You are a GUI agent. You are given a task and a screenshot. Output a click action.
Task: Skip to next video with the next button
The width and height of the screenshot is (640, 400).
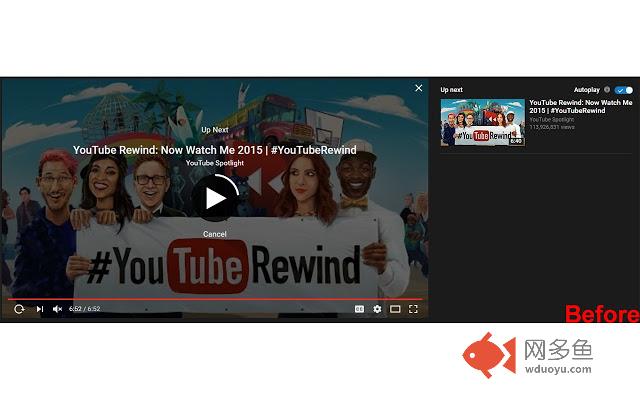pos(40,309)
